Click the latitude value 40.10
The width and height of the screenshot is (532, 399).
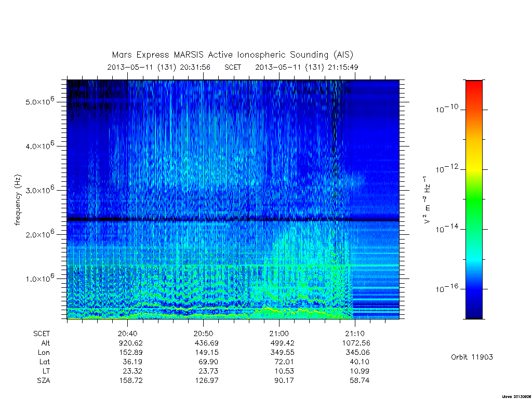[x=360, y=362]
